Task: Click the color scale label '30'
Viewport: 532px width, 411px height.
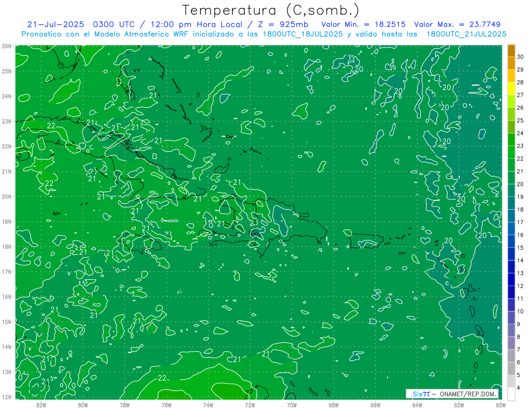Action: click(520, 57)
